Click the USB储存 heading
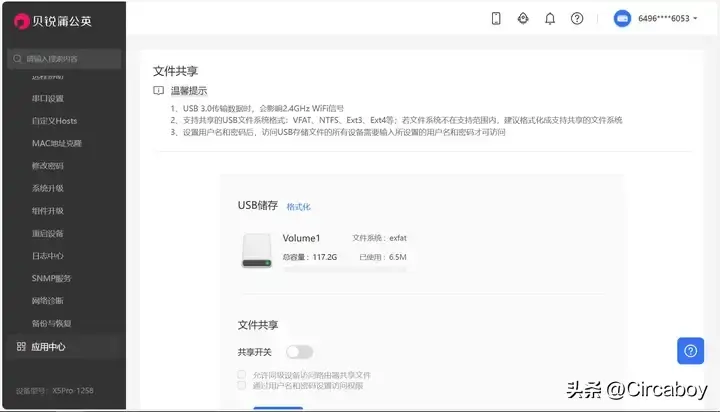Viewport: 720px width, 412px height. point(258,205)
